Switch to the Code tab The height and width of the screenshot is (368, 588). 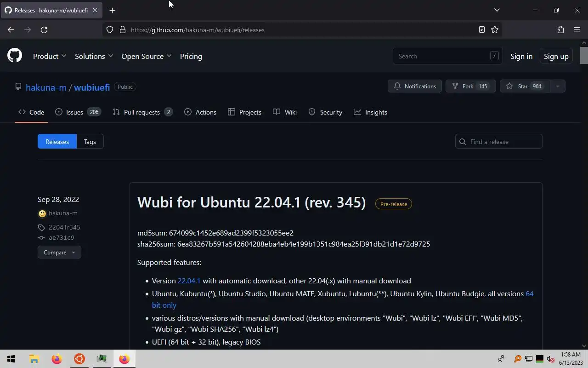(31, 112)
